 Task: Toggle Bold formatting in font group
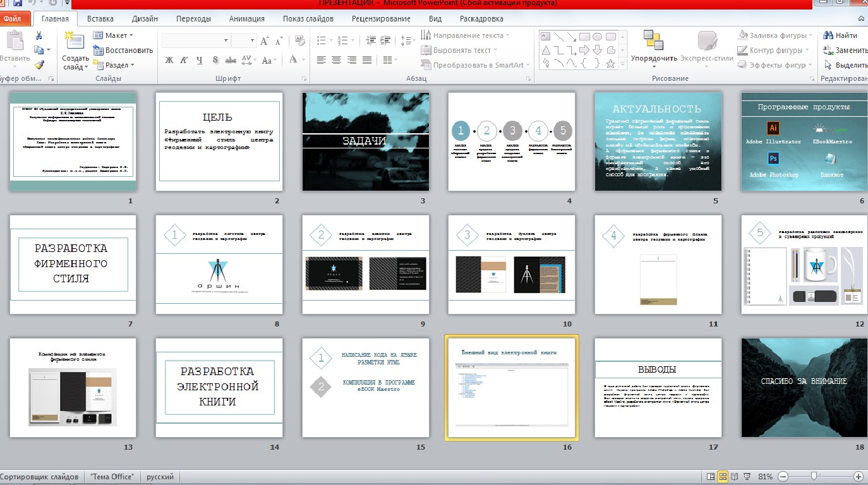click(x=169, y=61)
